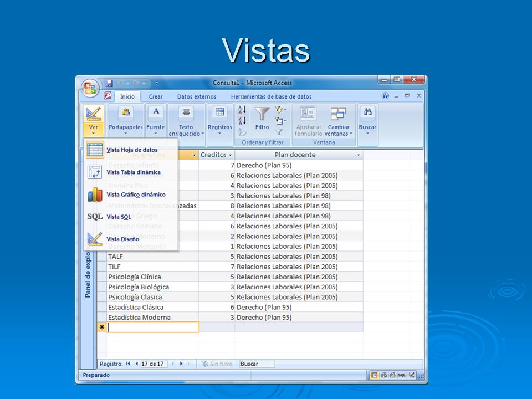Open the Customize Quick Access Toolbar arrow
This screenshot has height=399, width=532.
156,83
